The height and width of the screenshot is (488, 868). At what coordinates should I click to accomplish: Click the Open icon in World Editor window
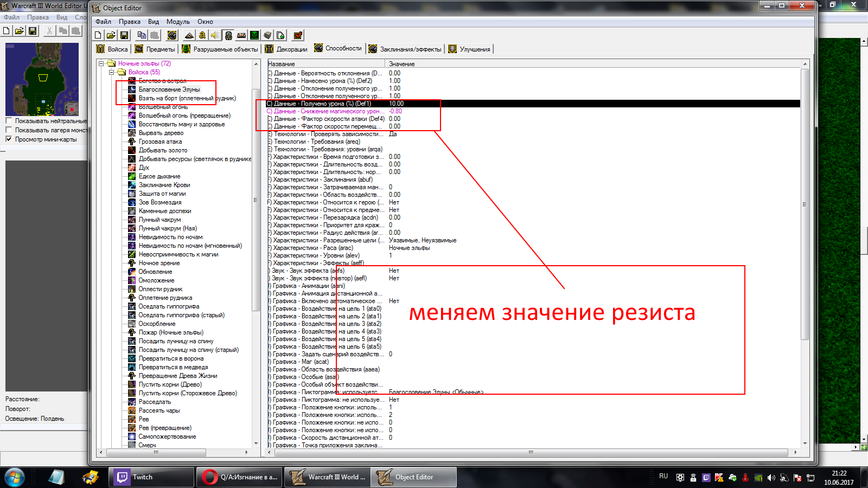point(20,31)
